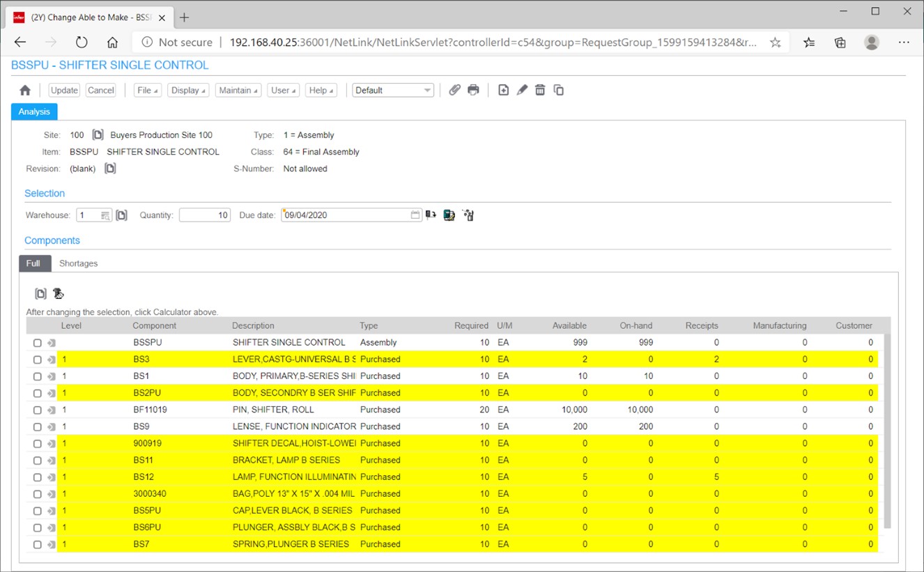Click the components table vertical scrollbar
The height and width of the screenshot is (572, 924).
tap(887, 431)
